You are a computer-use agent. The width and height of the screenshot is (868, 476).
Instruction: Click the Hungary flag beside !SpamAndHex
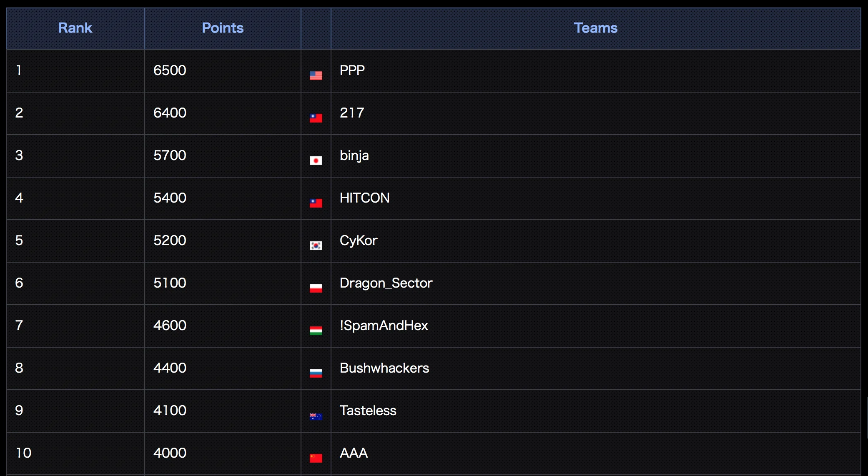[x=316, y=331]
